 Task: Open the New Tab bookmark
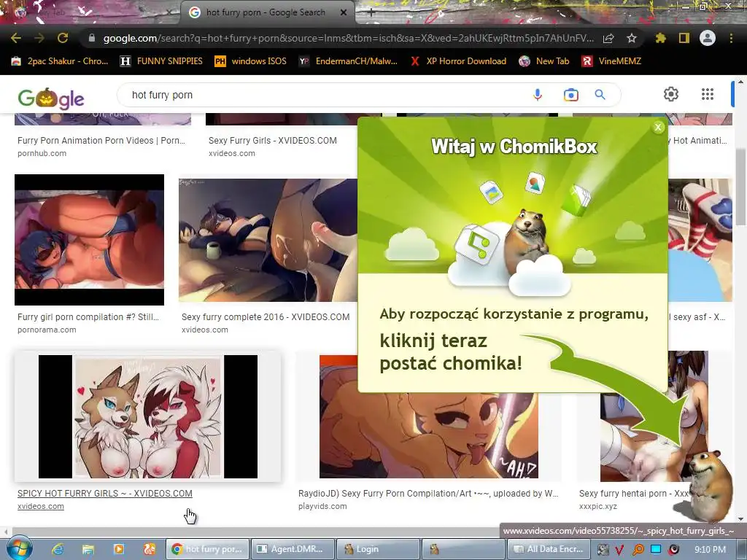[x=543, y=61]
